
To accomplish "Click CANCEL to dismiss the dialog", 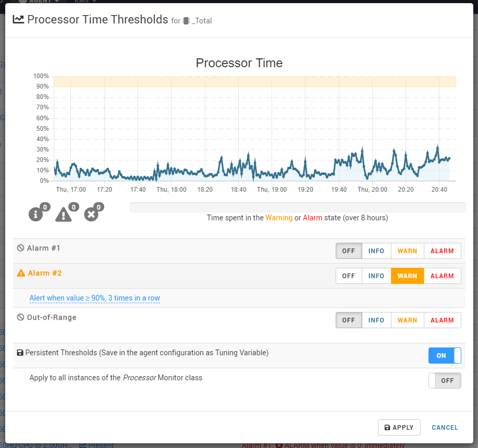I will point(445,427).
